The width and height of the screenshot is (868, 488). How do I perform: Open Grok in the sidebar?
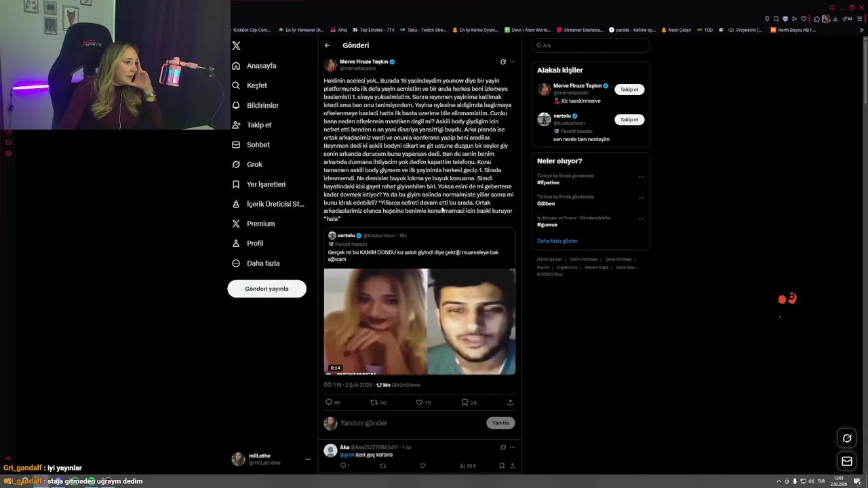click(247, 165)
